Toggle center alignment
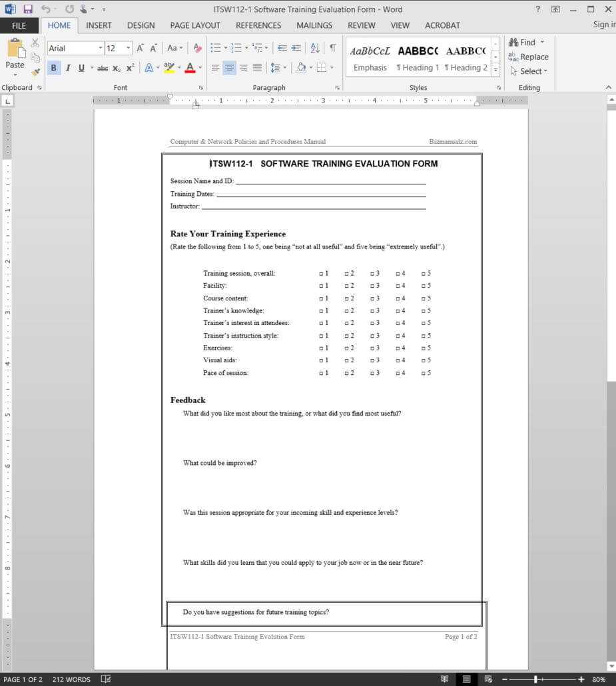Viewport: 616px width, 686px height. coord(229,68)
